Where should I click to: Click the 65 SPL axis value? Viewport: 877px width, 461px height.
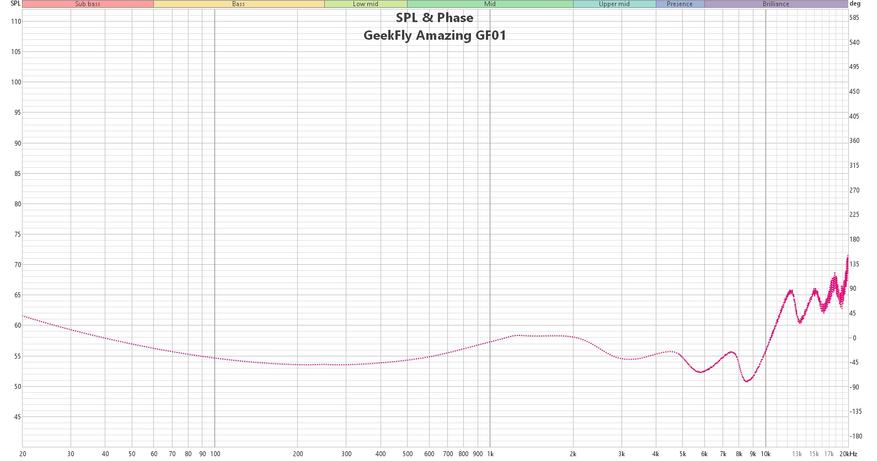17,295
